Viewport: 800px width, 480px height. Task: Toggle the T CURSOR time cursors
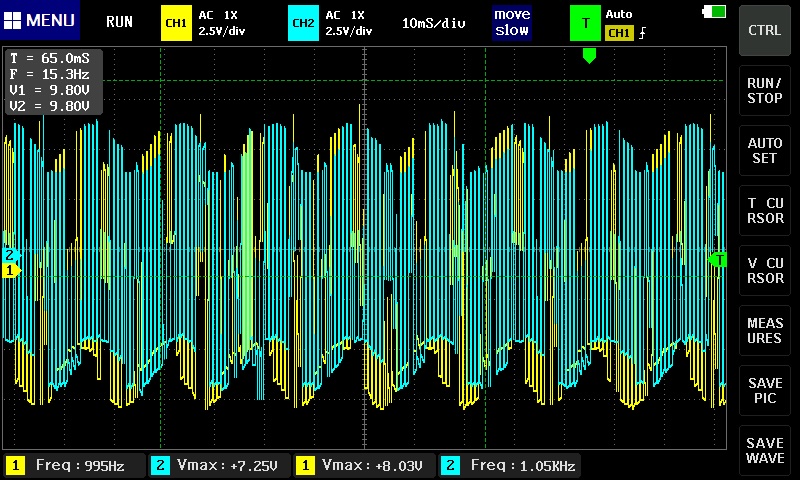765,210
